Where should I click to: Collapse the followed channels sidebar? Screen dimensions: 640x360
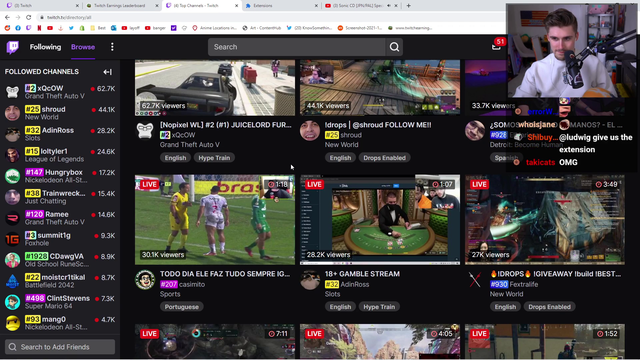click(107, 72)
